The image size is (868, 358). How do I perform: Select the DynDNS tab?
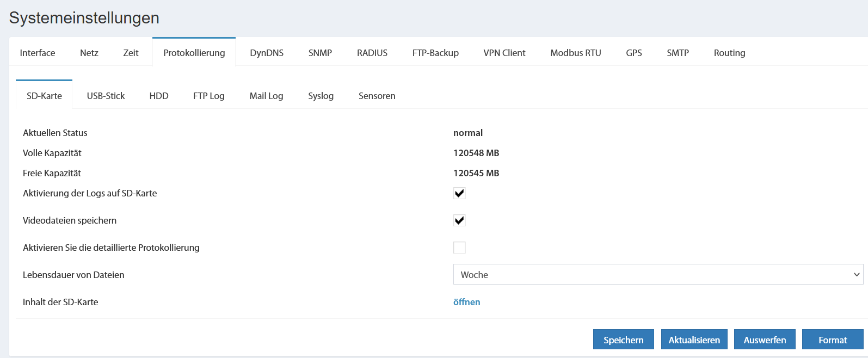point(267,53)
